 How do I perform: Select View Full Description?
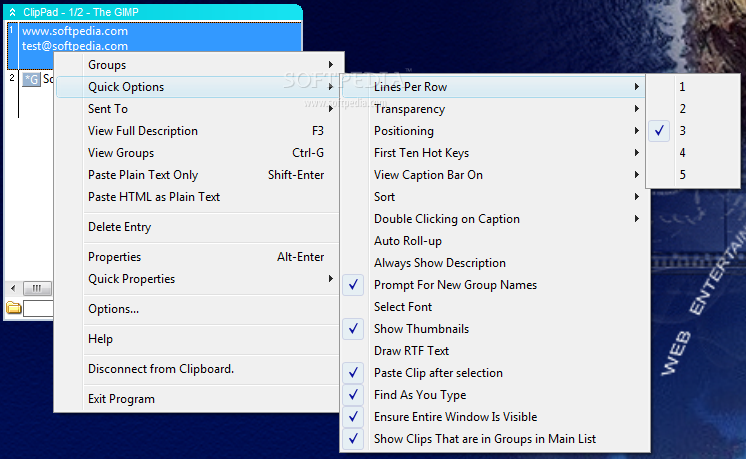click(198, 131)
